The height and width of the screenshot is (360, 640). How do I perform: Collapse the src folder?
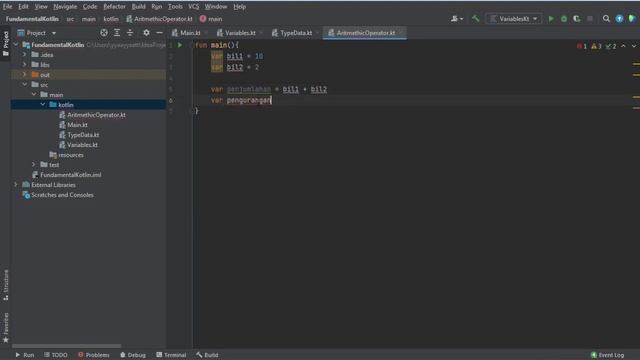click(24, 84)
